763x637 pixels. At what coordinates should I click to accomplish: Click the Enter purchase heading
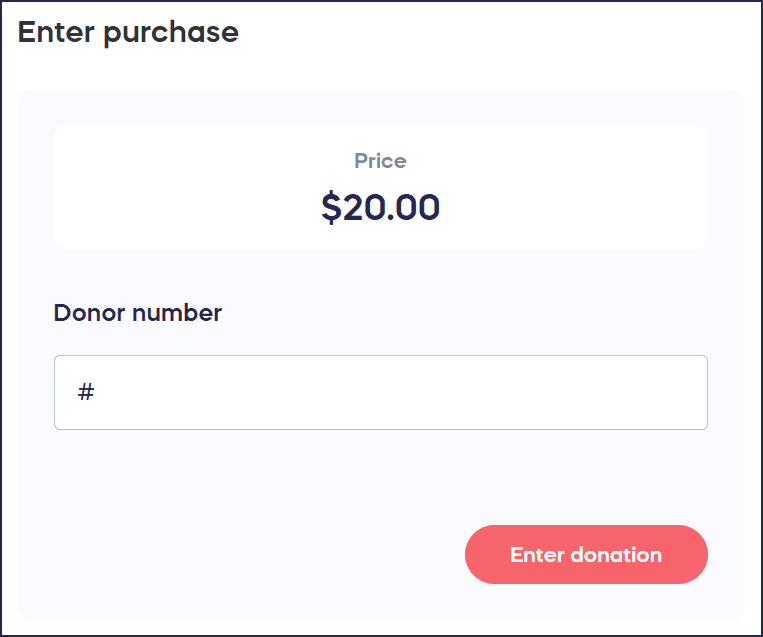(128, 32)
